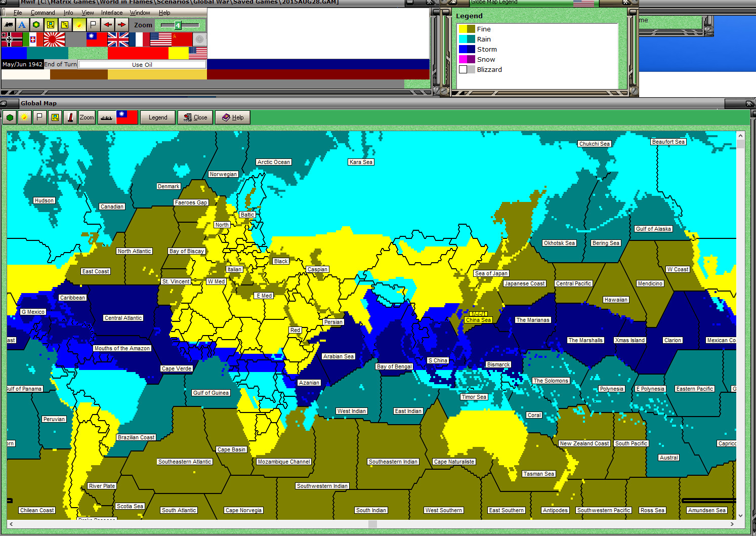Viewport: 756px width, 536px height.
Task: Click the white flag icon in Global Map toolbar
Action: coord(39,117)
